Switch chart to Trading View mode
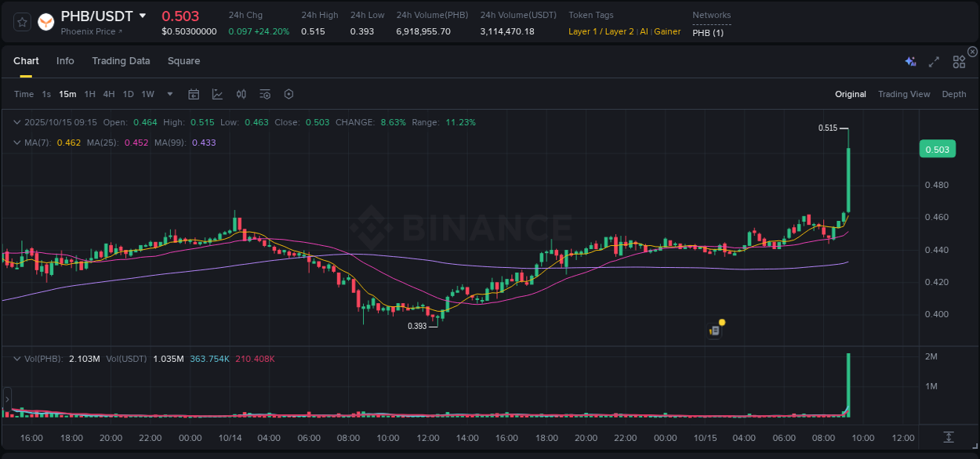Screen dimensions: 980x459 (x=904, y=94)
